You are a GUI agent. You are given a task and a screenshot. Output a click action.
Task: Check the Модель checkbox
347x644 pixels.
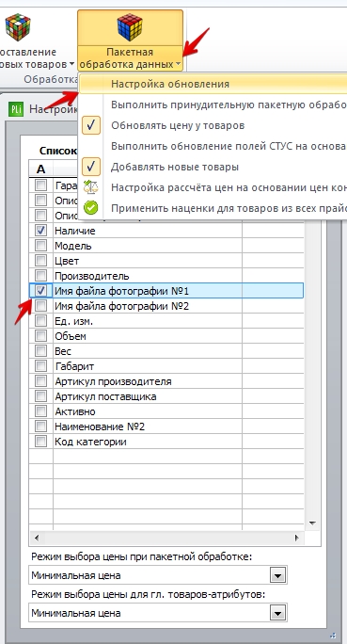click(40, 246)
